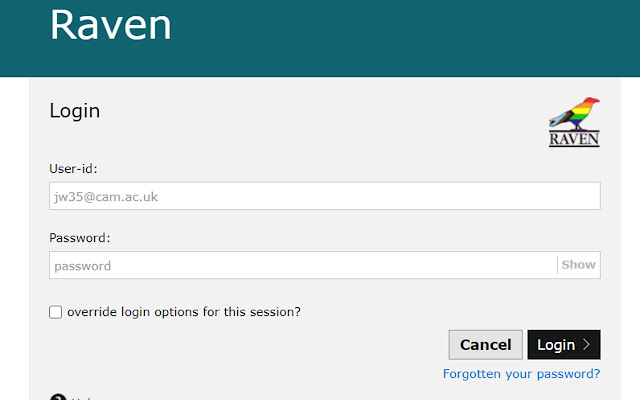
Task: Click the arrow chevron on Login button
Action: pyautogui.click(x=586, y=345)
